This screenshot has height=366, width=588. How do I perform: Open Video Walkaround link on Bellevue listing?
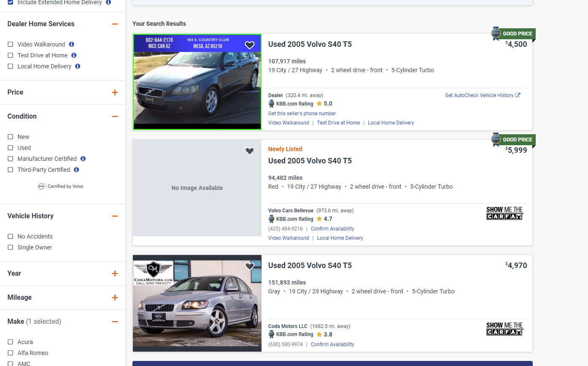(x=289, y=238)
